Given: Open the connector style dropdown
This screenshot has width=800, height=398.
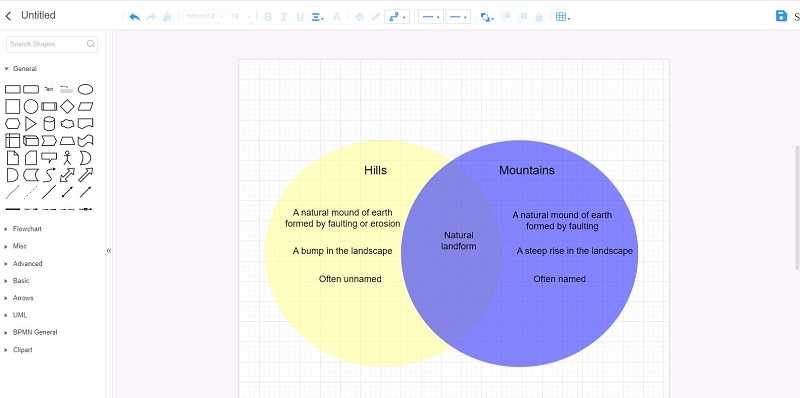Looking at the screenshot, I should pos(397,17).
